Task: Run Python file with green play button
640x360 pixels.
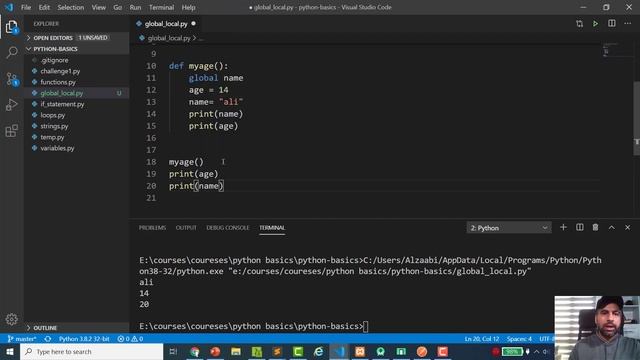Action: tap(596, 24)
